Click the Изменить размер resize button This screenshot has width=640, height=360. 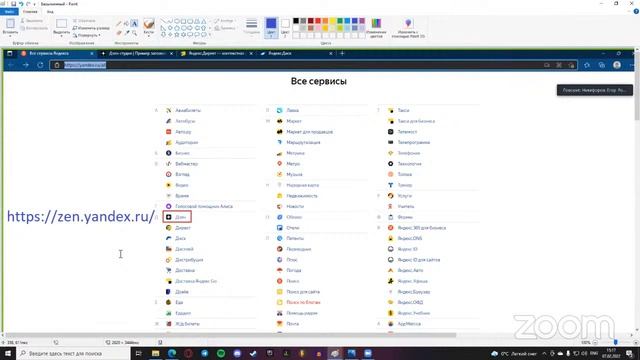[91, 28]
